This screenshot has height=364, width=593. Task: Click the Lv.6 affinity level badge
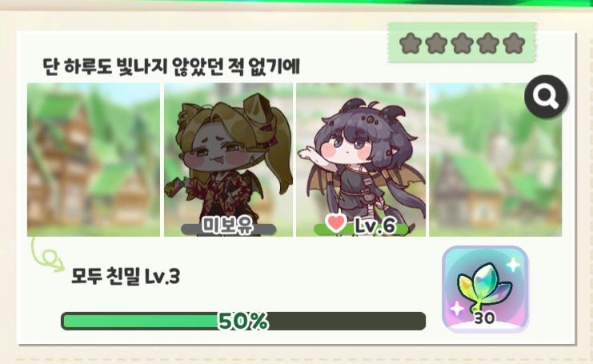click(361, 225)
